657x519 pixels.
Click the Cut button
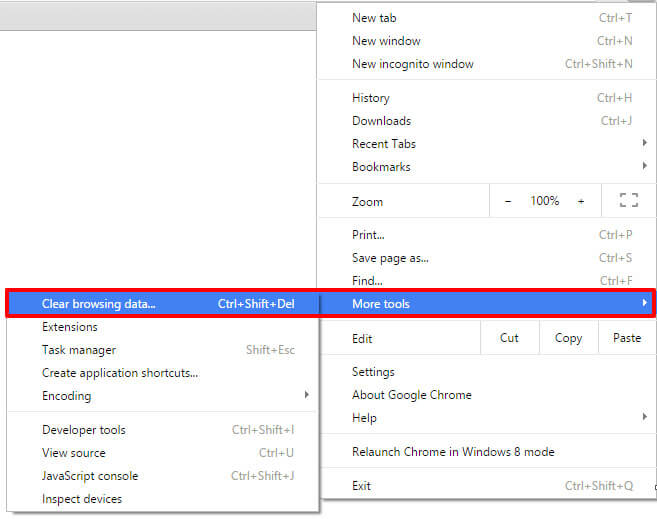pyautogui.click(x=510, y=338)
